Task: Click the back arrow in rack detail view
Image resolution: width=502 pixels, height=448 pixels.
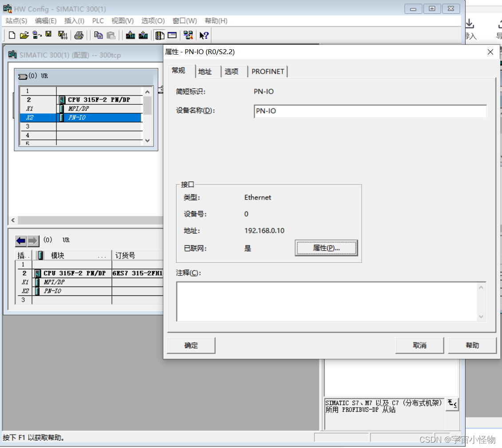Action: pos(21,241)
